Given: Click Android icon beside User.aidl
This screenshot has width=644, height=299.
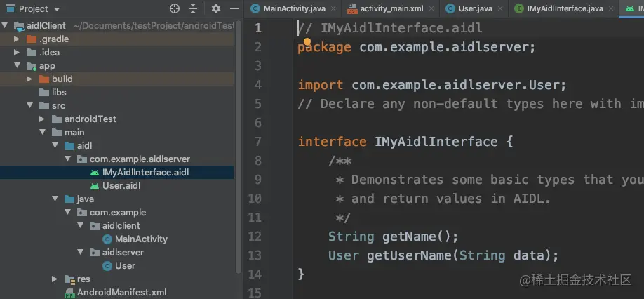Looking at the screenshot, I should (95, 185).
